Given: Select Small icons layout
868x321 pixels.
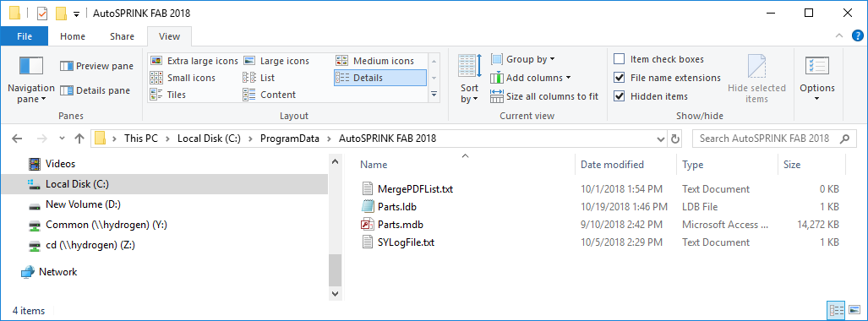Looking at the screenshot, I should [183, 78].
